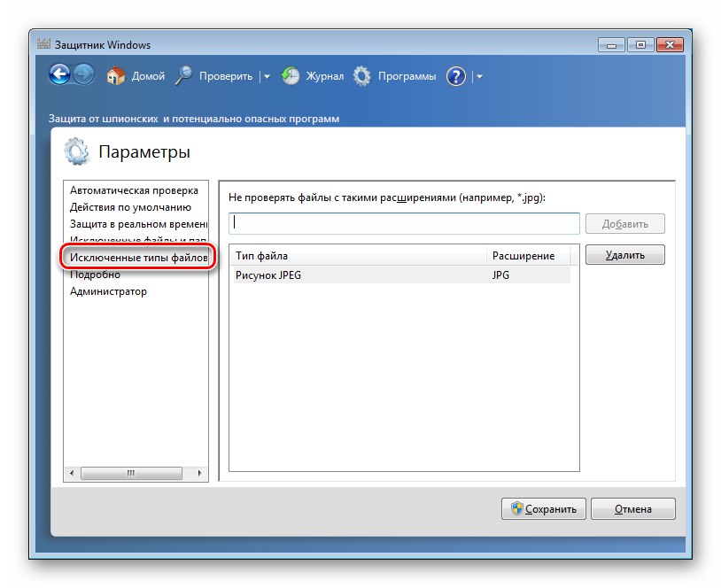
Task: Close the Защитник Windows window
Action: coord(671,45)
